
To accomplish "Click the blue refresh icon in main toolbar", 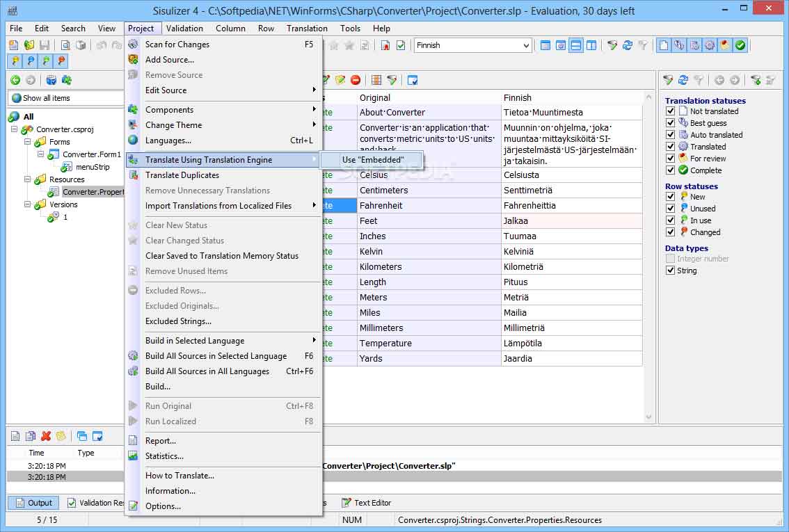I will tap(628, 45).
